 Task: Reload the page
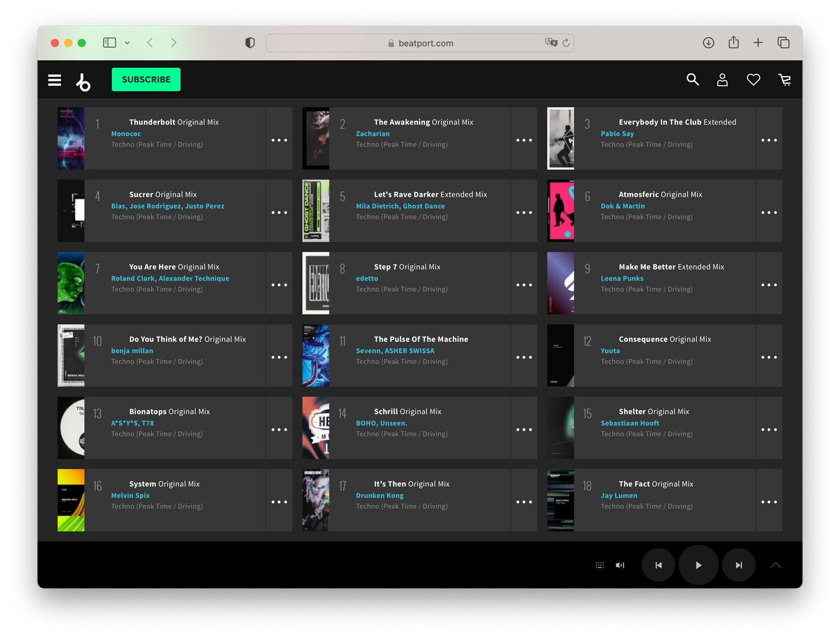(566, 43)
